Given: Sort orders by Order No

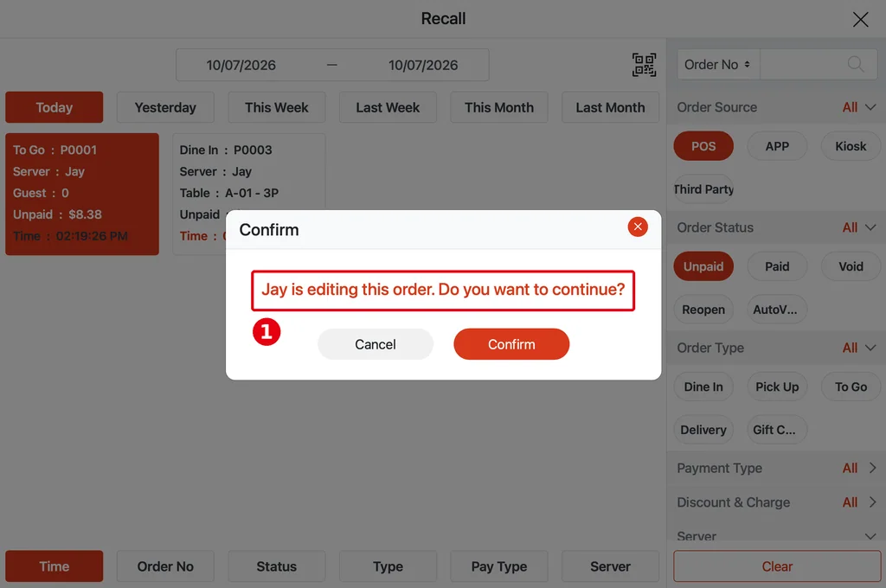Looking at the screenshot, I should 165,566.
